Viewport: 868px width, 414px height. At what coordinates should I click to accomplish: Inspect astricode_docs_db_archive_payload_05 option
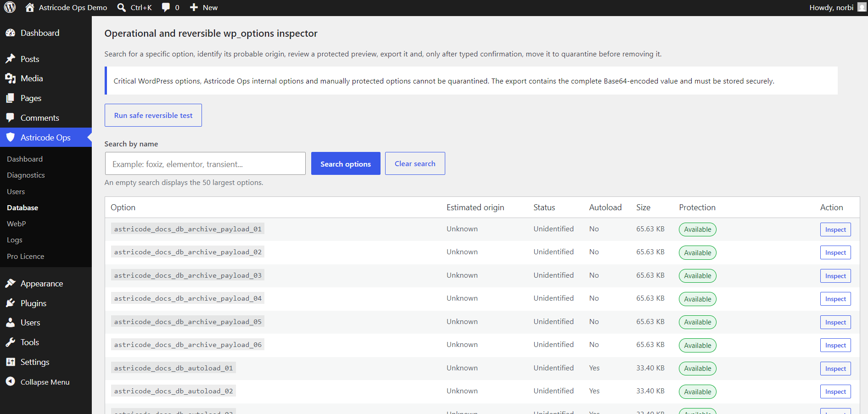[x=835, y=322]
